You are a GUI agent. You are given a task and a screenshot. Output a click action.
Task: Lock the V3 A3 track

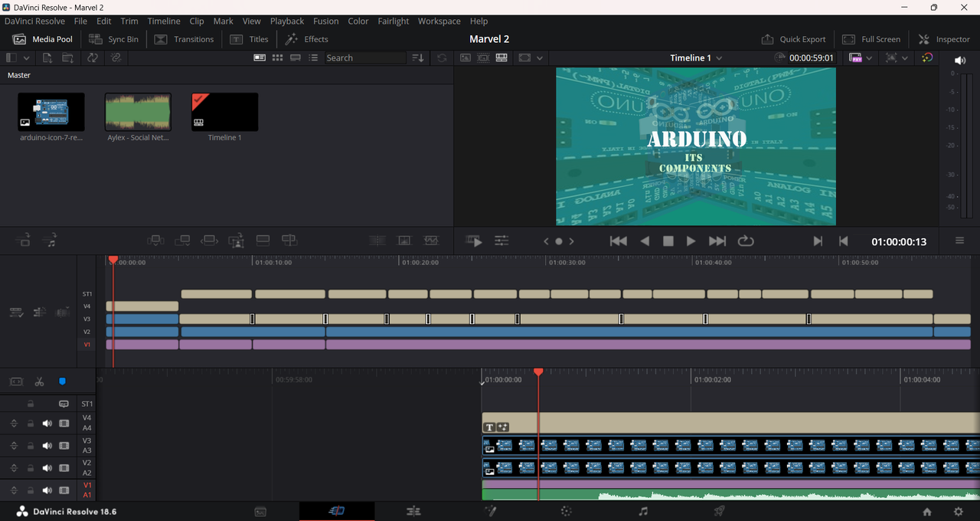31,445
